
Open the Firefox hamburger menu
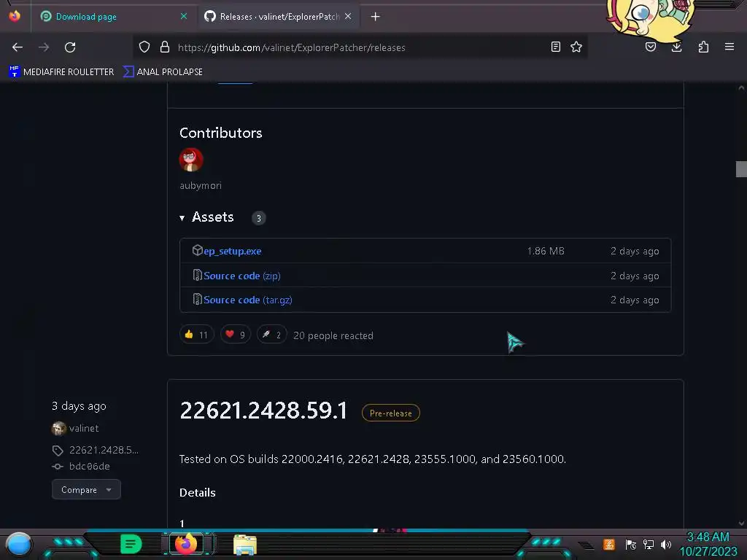[x=729, y=47]
